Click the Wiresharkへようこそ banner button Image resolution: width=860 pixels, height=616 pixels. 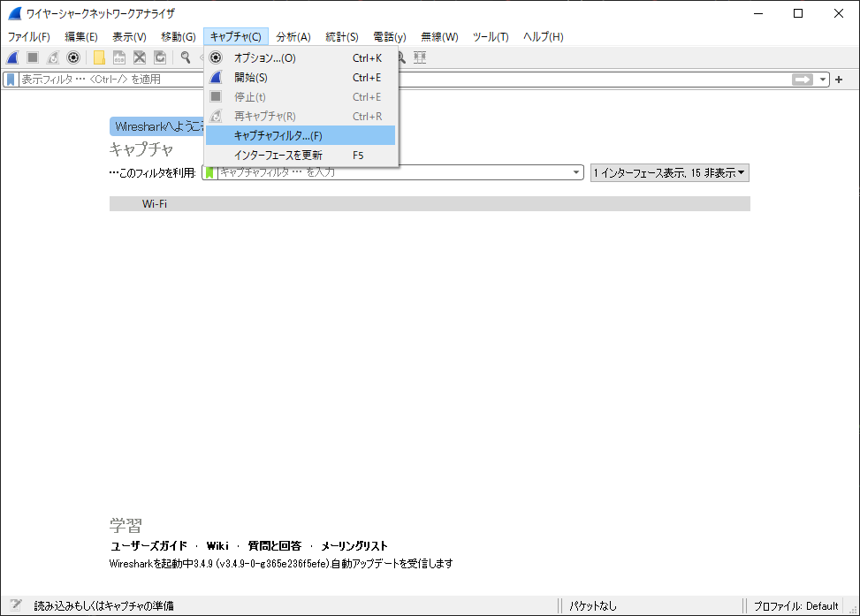tap(156, 126)
